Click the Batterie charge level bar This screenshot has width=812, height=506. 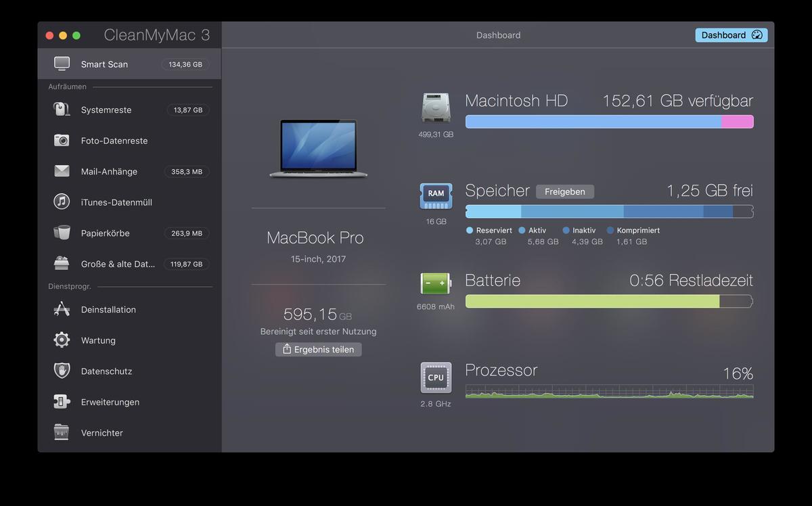(609, 301)
